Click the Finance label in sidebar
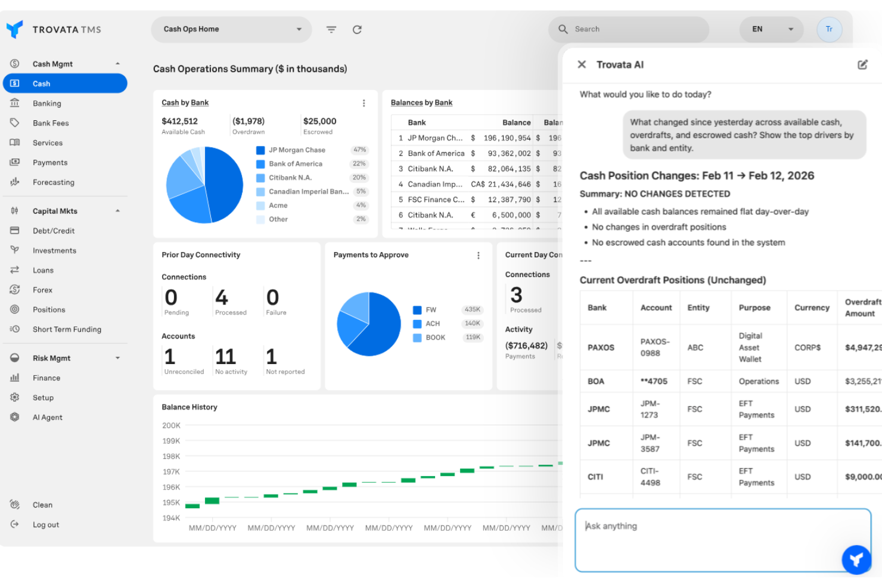The height and width of the screenshot is (588, 882). 46,378
